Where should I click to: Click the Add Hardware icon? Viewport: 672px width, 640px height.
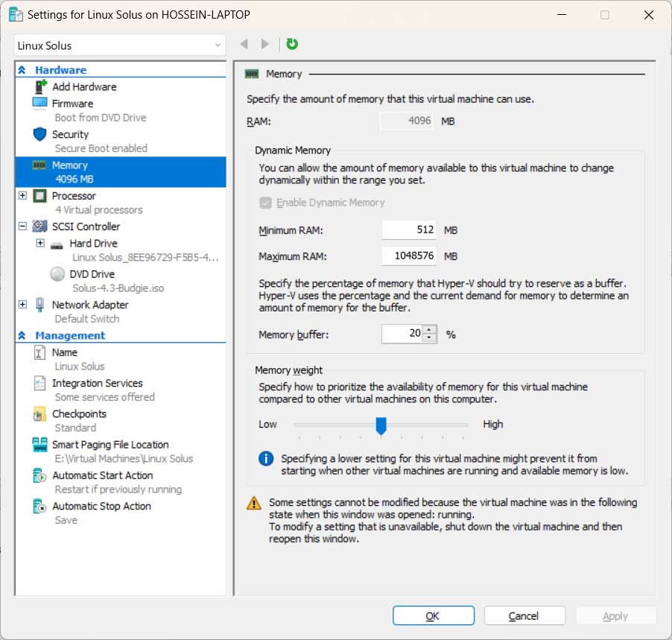[40, 87]
